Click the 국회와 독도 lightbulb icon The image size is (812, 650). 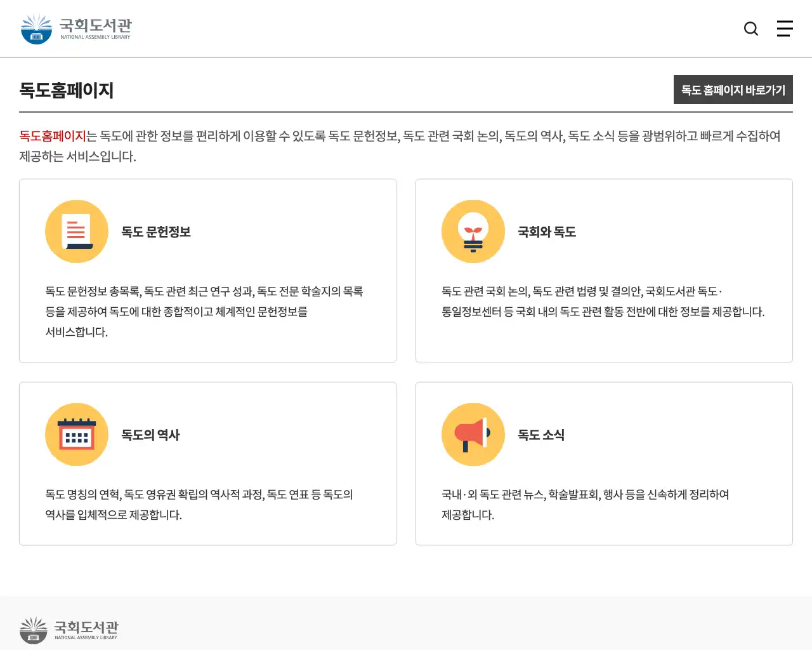[x=473, y=231]
